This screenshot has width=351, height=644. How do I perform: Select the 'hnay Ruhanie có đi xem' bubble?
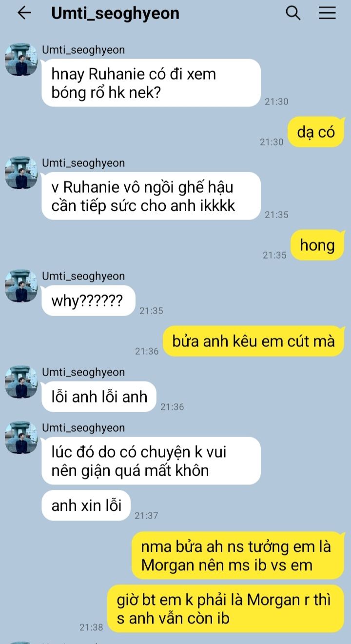(x=151, y=83)
